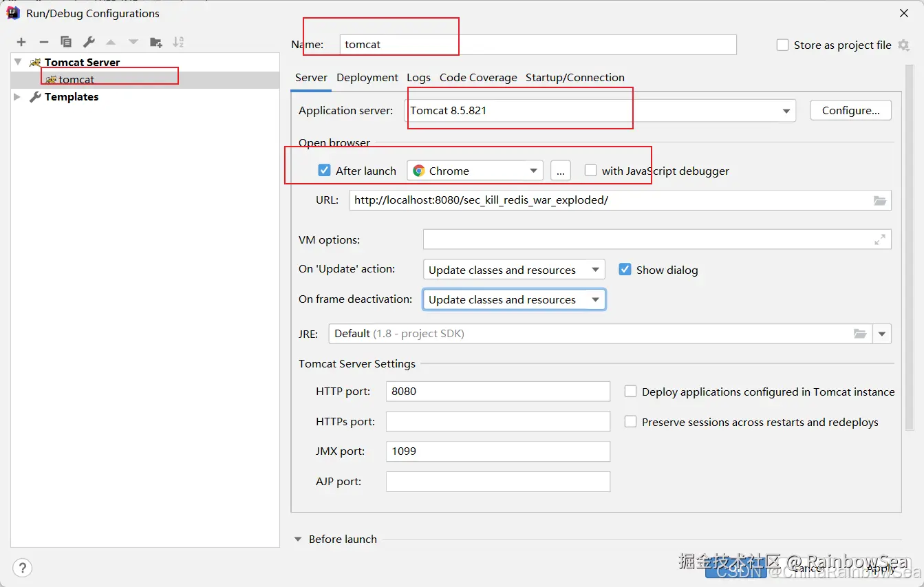Click the browse browsers ... button
Image resolution: width=924 pixels, height=587 pixels.
(561, 171)
